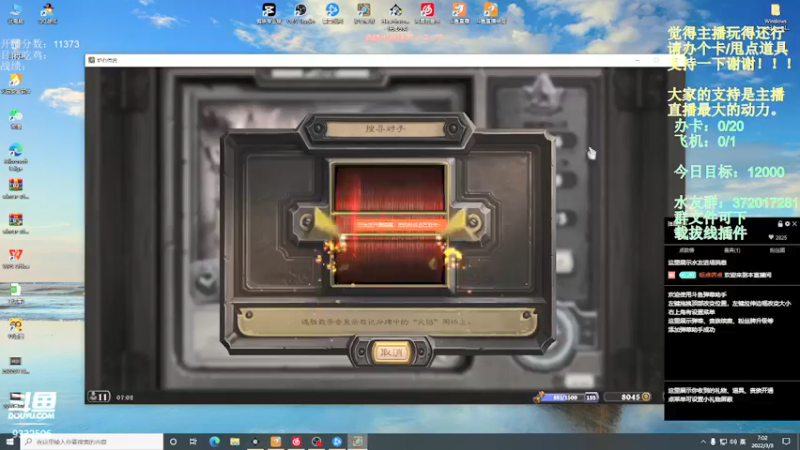Launch Microsoft Edge desktop shortcut
The height and width of the screenshot is (450, 800).
15,156
